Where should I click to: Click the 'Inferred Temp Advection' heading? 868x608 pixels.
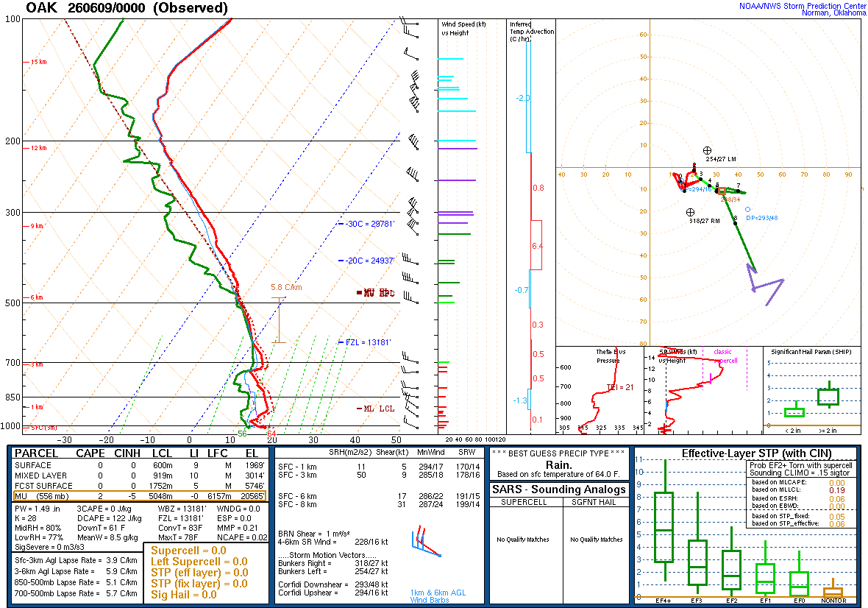coord(531,32)
